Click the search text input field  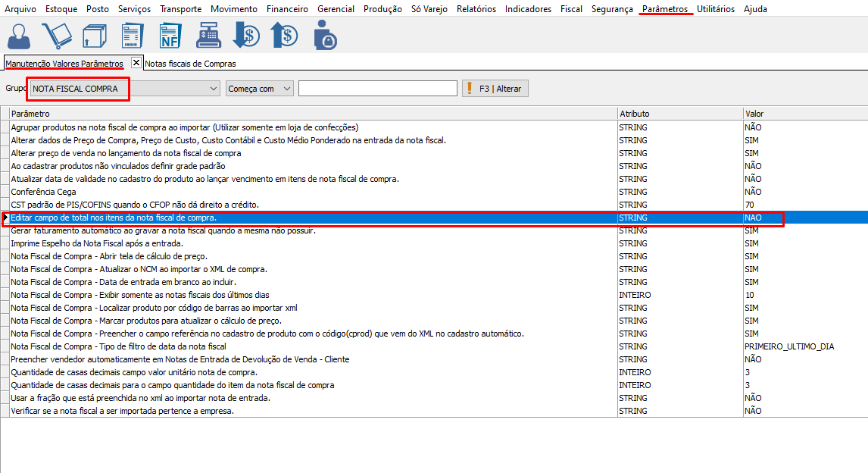(377, 89)
